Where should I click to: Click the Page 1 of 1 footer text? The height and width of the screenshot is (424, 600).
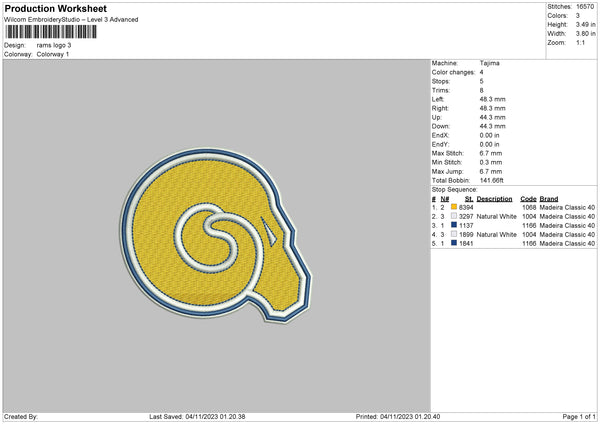coord(572,416)
